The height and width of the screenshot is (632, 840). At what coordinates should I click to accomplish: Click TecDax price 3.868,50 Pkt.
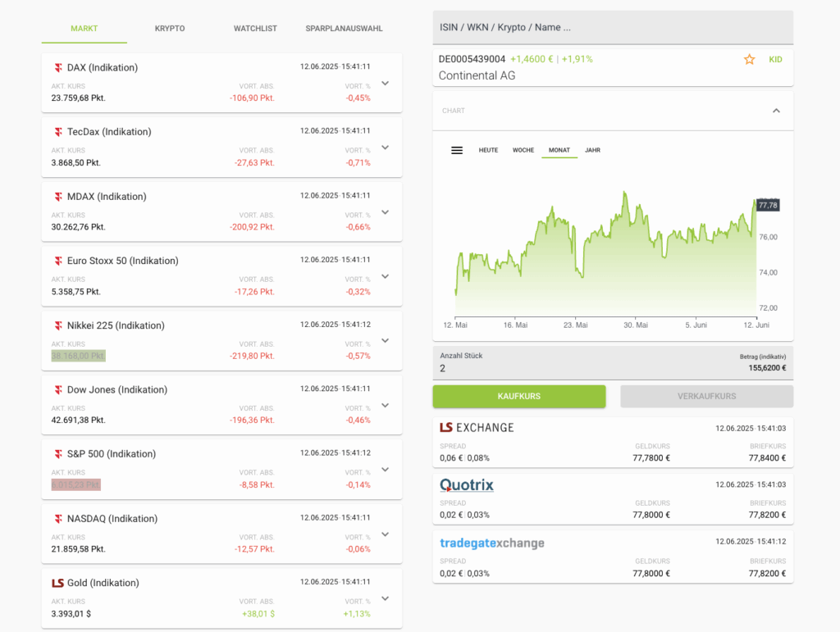[76, 162]
